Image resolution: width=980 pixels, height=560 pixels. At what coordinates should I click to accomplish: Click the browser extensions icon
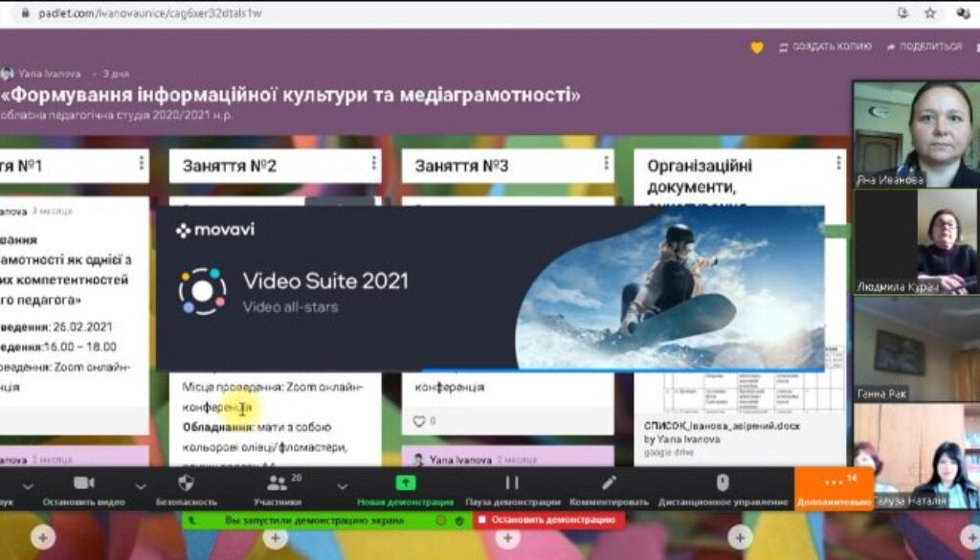(963, 12)
